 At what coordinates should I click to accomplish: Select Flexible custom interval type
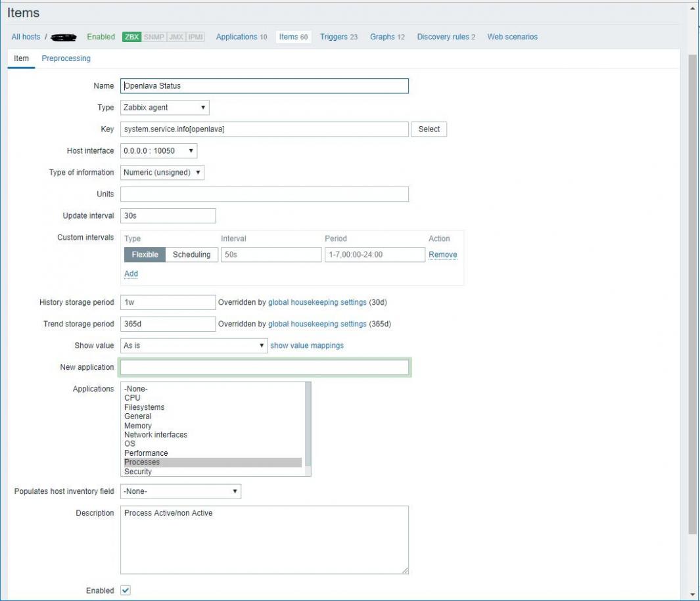[x=145, y=254]
